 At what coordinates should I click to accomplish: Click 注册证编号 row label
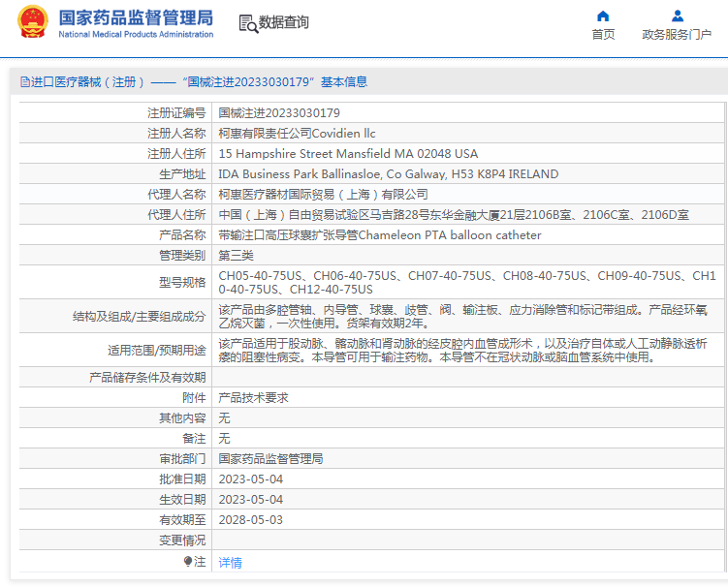[x=176, y=112]
